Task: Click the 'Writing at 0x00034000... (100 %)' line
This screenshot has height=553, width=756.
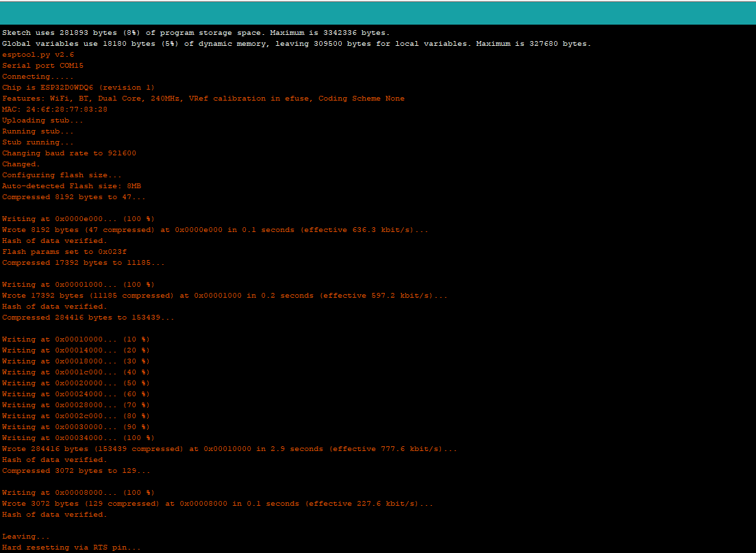Action: [78, 438]
